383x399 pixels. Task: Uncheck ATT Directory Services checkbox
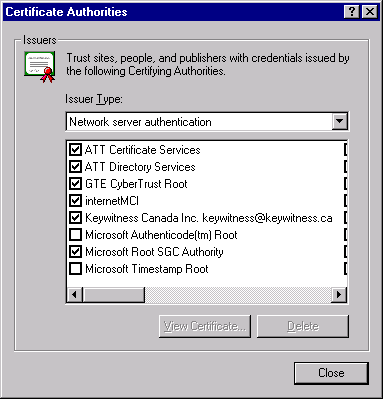coord(75,167)
